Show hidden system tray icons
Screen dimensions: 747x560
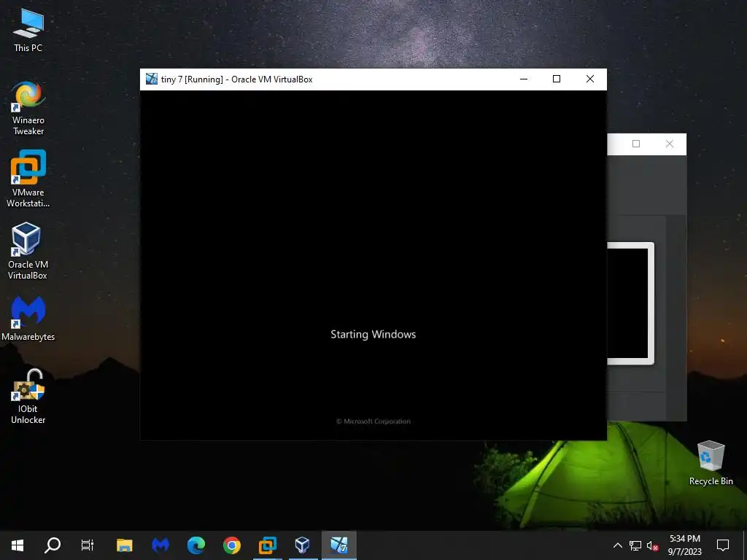pyautogui.click(x=617, y=545)
